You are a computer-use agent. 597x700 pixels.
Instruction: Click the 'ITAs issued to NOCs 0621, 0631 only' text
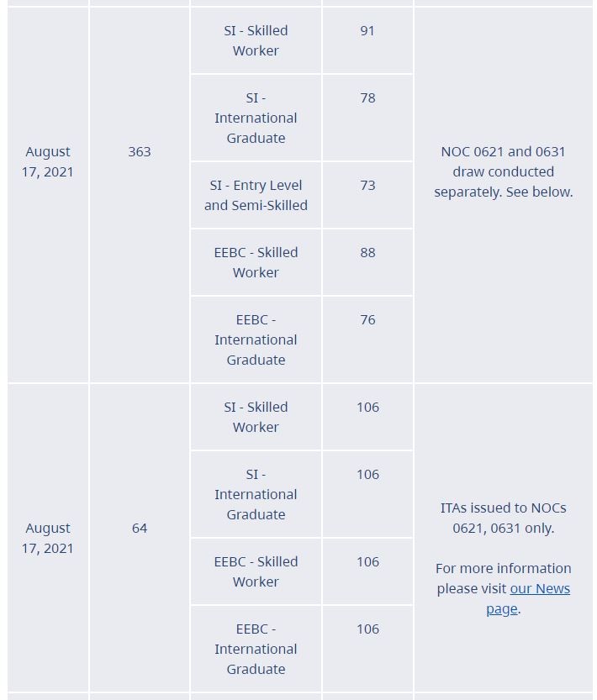503,518
